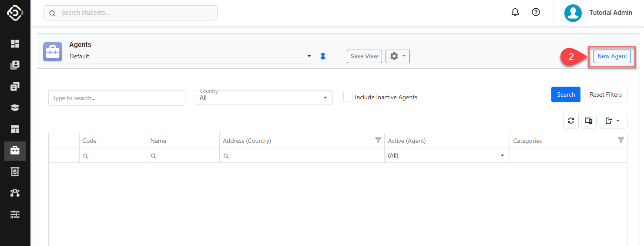Click the blue pin view icon

(323, 57)
